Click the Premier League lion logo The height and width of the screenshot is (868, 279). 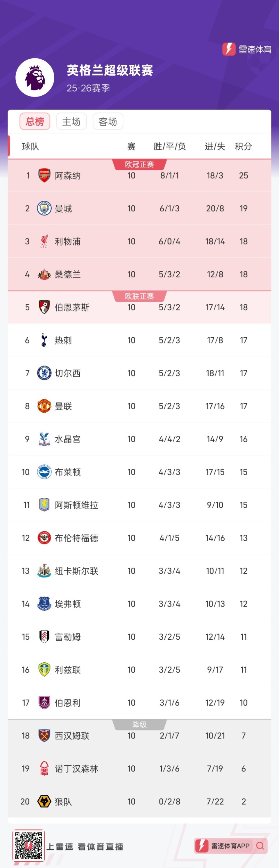[35, 78]
